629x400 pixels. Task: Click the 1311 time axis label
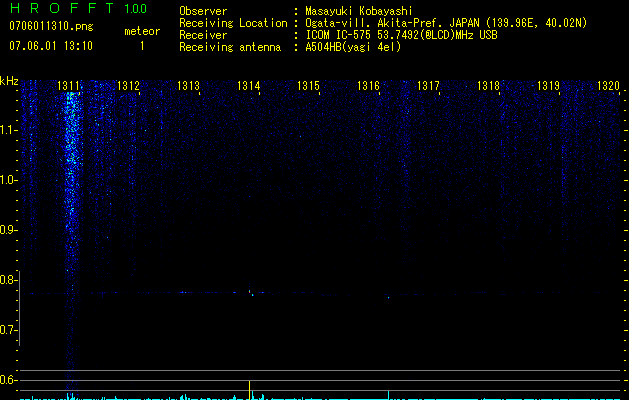[x=69, y=86]
